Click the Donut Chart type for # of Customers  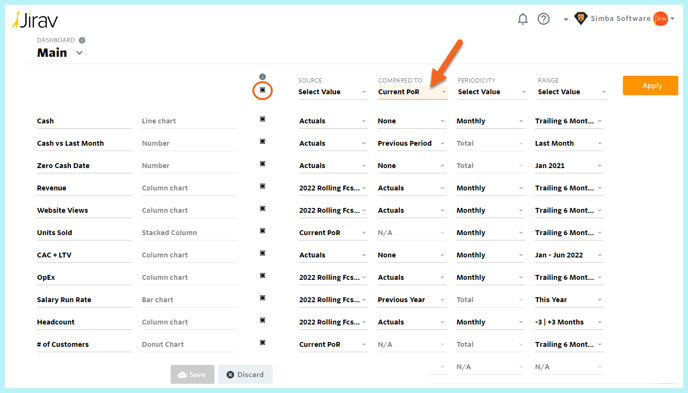click(189, 345)
